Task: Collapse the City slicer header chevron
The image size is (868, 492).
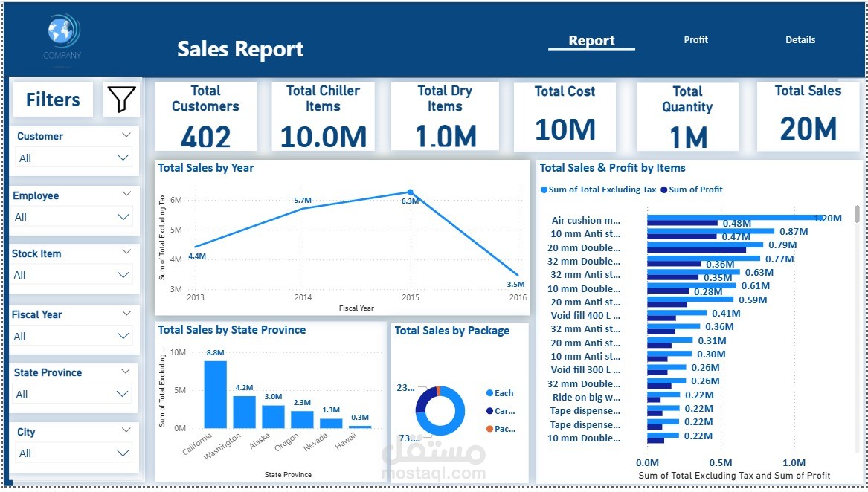Action: coord(126,430)
